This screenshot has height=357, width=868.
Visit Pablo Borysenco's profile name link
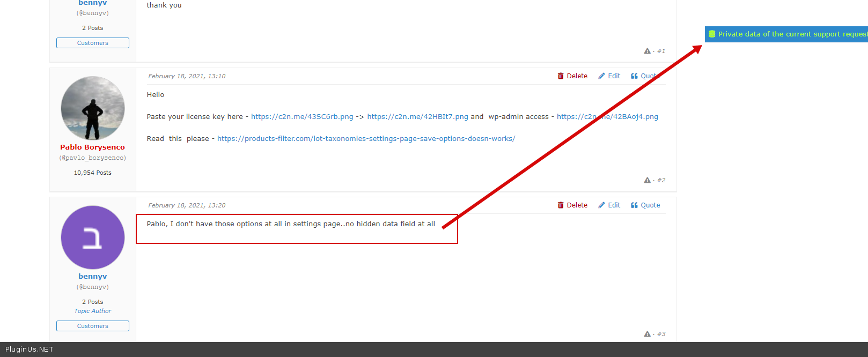tap(92, 147)
